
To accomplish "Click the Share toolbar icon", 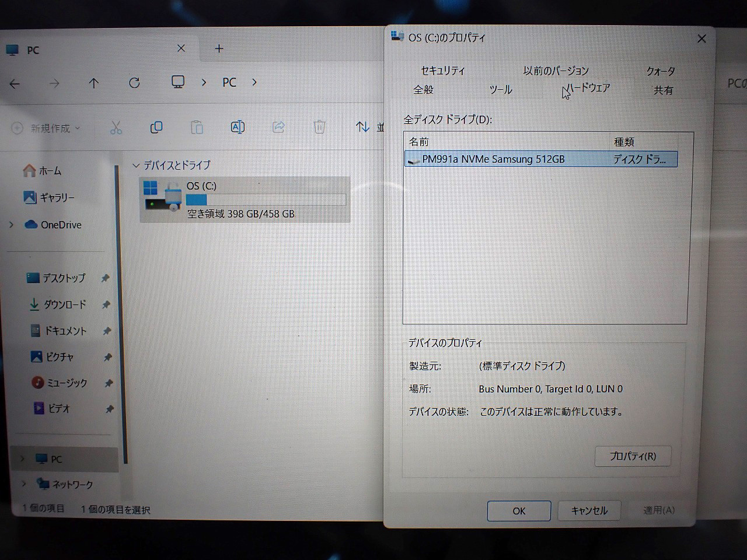I will tap(278, 127).
